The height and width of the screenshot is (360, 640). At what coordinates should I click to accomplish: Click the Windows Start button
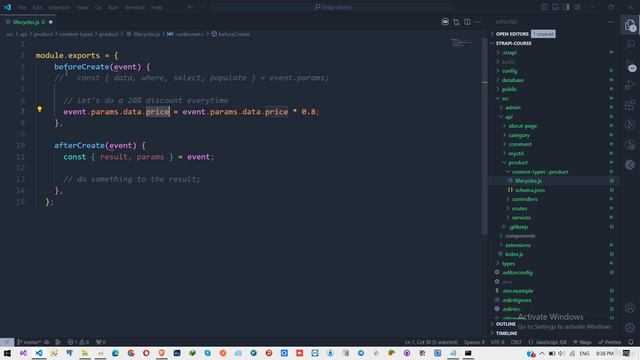[7, 353]
